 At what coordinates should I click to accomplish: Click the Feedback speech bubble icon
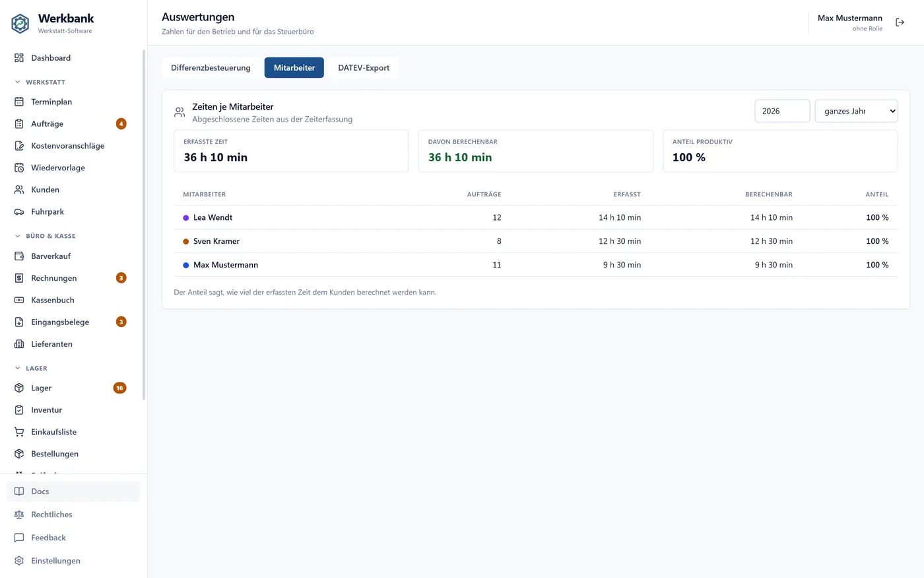click(x=19, y=538)
